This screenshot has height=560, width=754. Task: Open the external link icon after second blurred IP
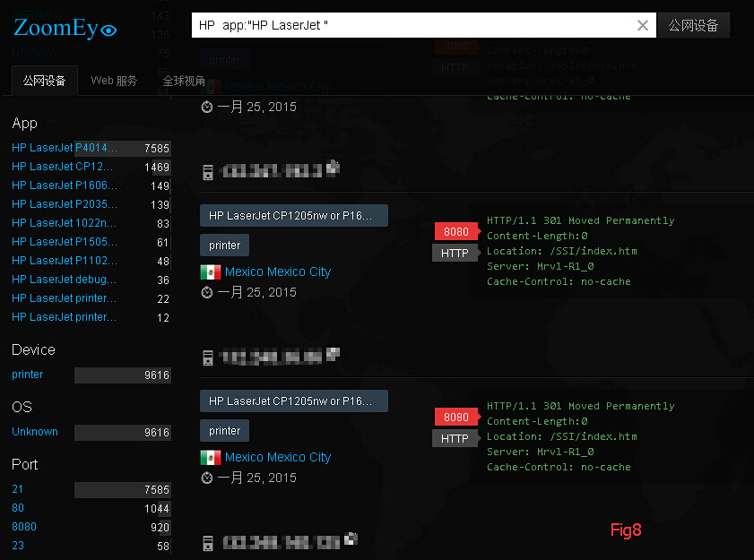click(333, 354)
